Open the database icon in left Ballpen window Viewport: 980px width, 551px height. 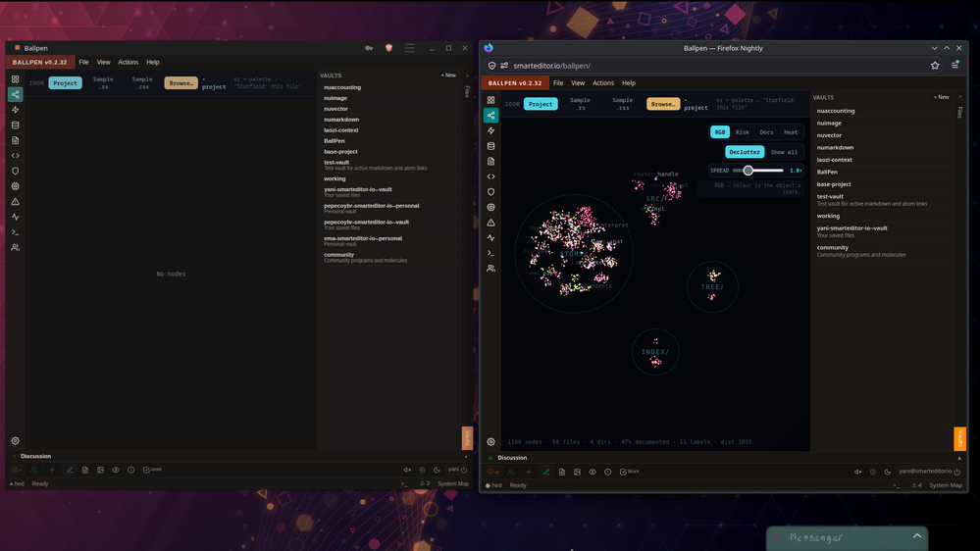coord(15,125)
